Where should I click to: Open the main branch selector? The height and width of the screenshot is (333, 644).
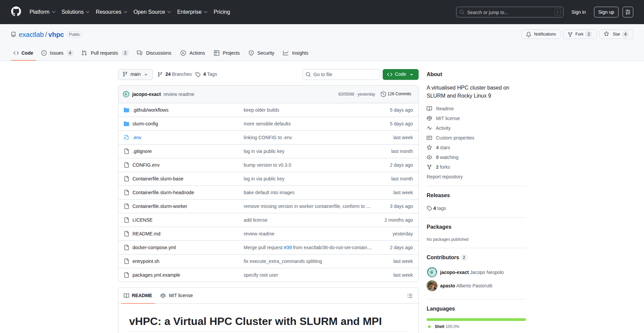(135, 74)
